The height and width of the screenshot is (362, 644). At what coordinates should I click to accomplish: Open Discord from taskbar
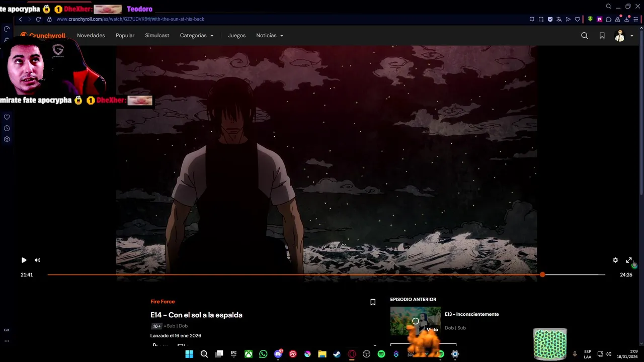278,354
